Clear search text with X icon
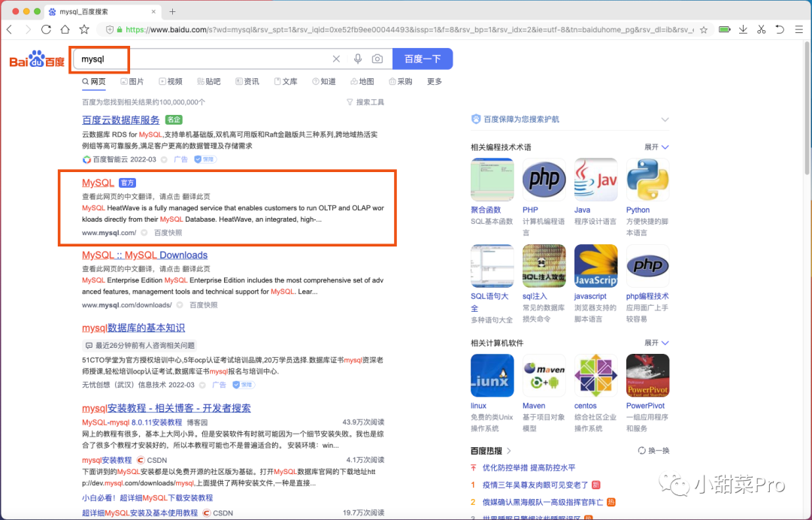812x520 pixels. click(336, 59)
